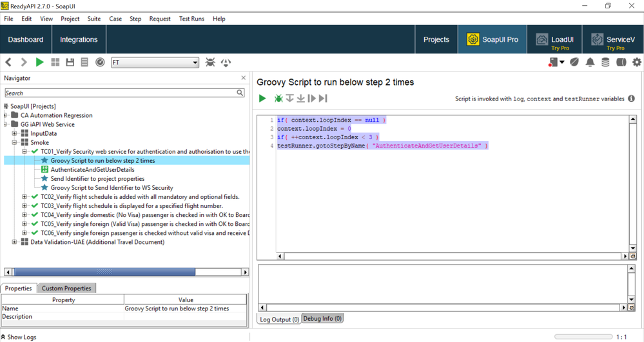644x342 pixels.
Task: Switch to the Custom Properties tab
Action: [x=67, y=288]
